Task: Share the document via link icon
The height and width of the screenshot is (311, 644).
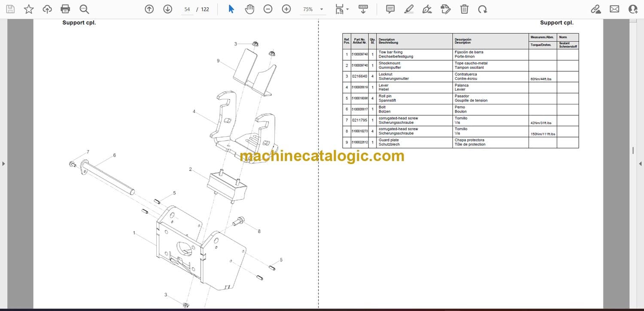Action: pyautogui.click(x=595, y=9)
